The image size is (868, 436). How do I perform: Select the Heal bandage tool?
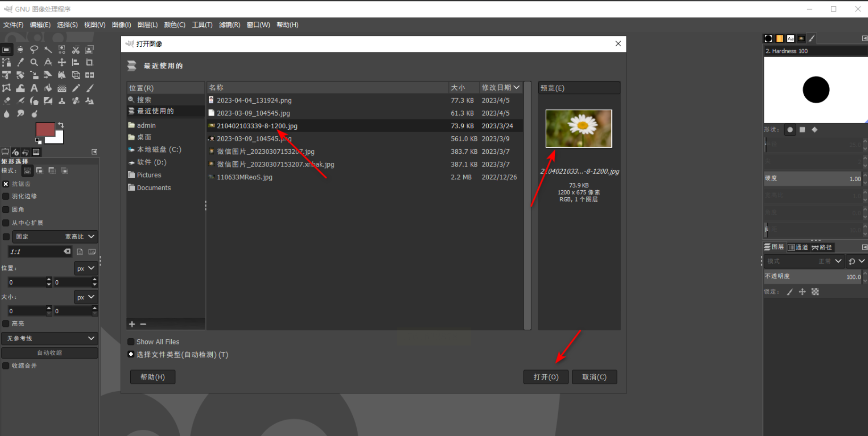[x=75, y=101]
